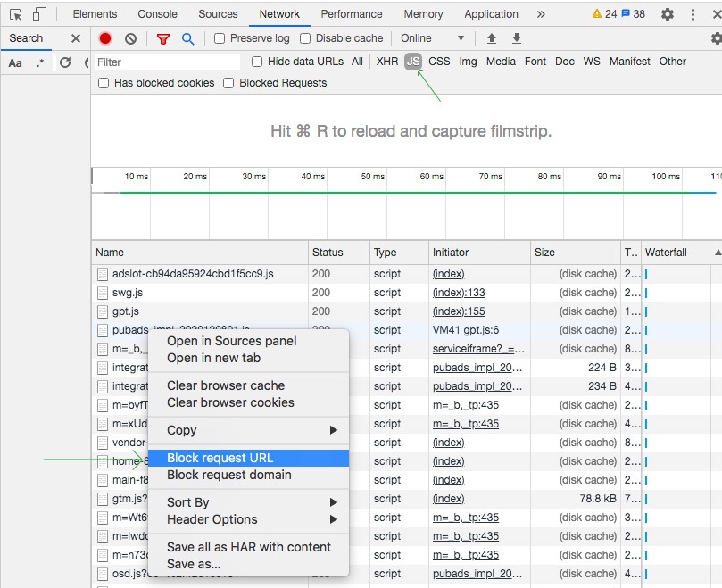Clear the network log

pyautogui.click(x=130, y=38)
